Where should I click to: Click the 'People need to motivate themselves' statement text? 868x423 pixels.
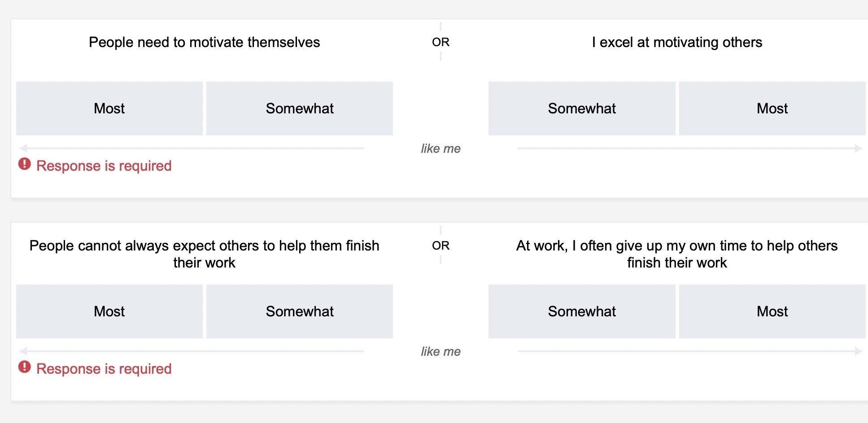pyautogui.click(x=204, y=42)
